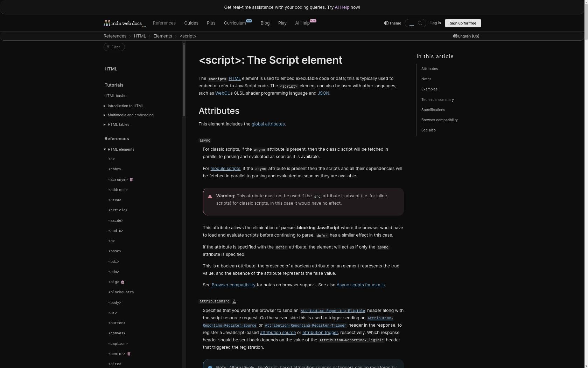Open the Guides menu
This screenshot has width=588, height=368.
pos(191,23)
